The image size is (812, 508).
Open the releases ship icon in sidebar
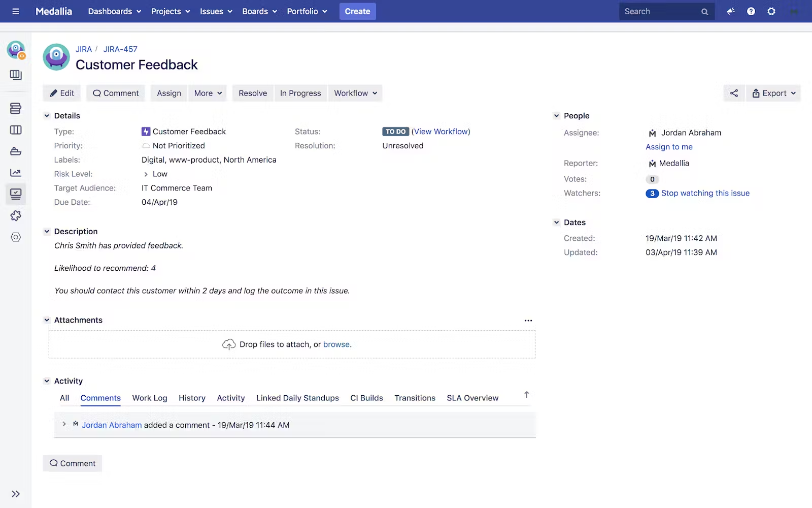pyautogui.click(x=16, y=151)
